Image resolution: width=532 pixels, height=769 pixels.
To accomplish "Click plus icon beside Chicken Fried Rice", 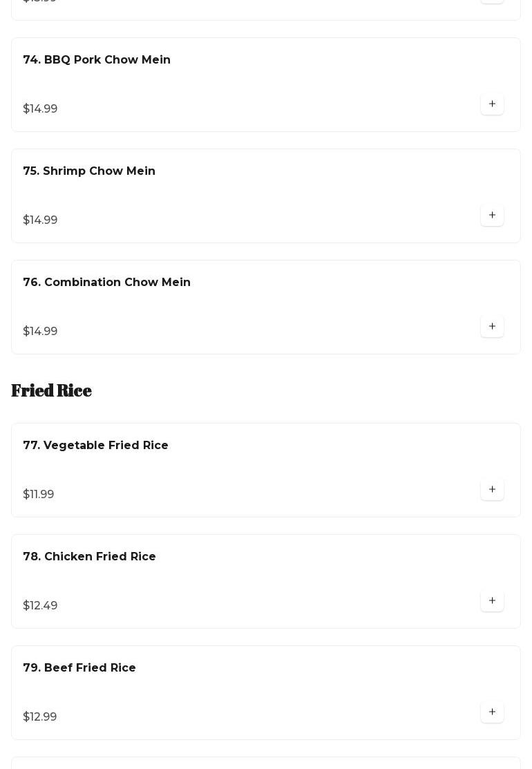I will 492,600.
